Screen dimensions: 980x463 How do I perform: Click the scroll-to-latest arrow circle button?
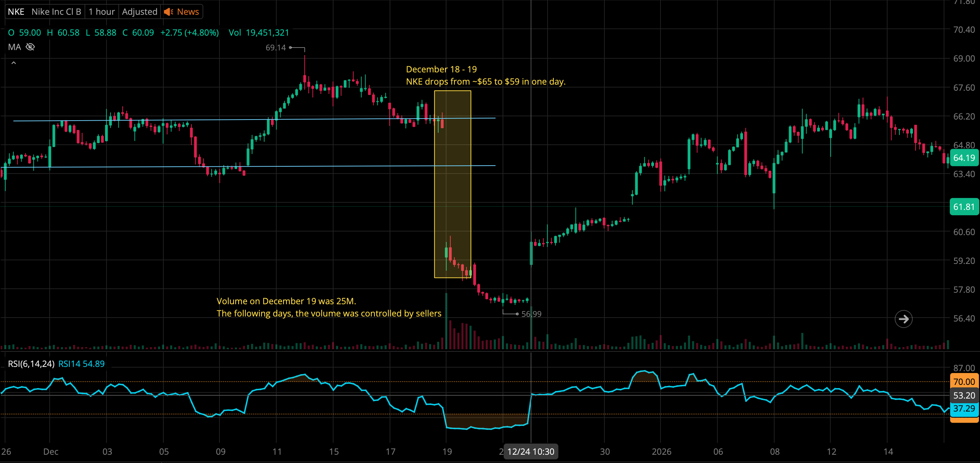(903, 319)
